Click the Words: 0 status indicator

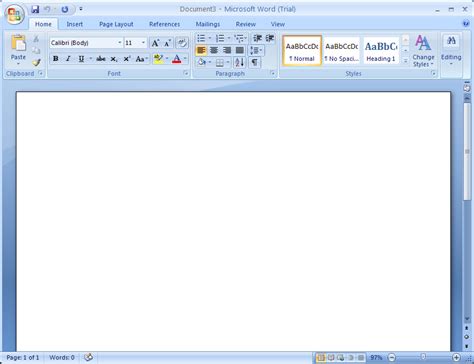62,357
